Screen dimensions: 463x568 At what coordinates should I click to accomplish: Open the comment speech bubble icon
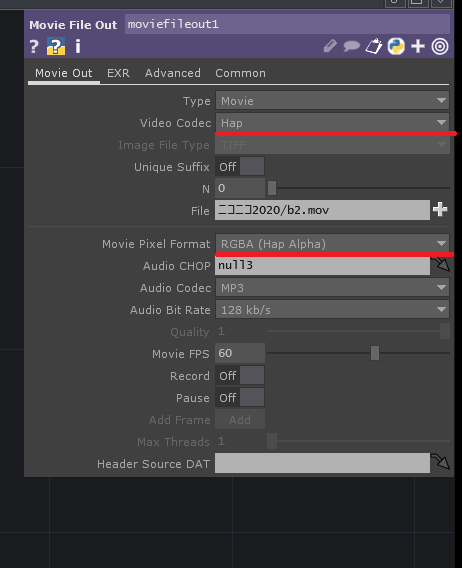tap(351, 46)
